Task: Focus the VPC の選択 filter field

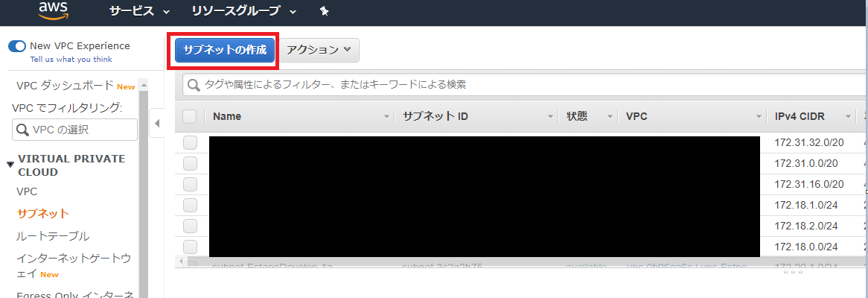Action: (x=74, y=130)
